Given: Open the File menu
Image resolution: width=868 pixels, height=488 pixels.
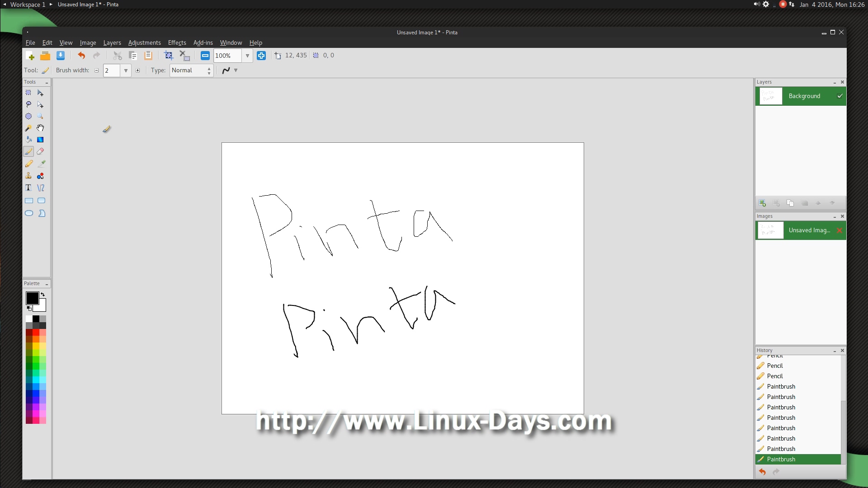Looking at the screenshot, I should coord(30,42).
